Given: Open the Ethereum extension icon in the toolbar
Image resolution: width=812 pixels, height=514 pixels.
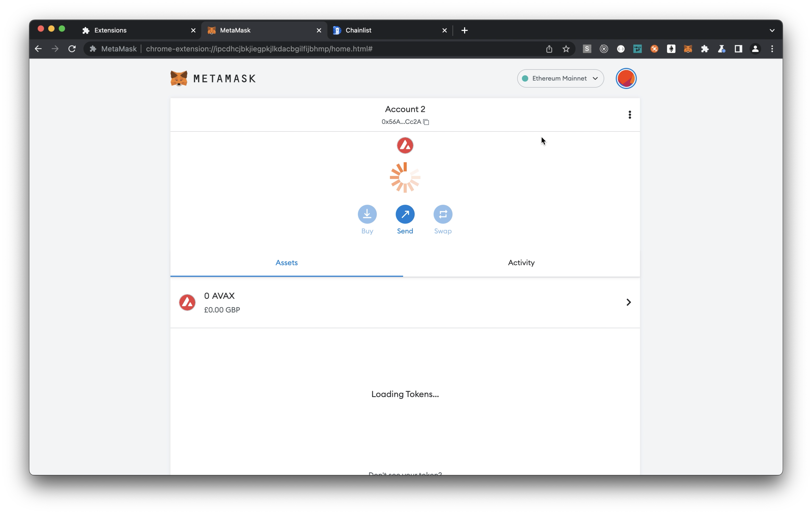Looking at the screenshot, I should point(671,49).
